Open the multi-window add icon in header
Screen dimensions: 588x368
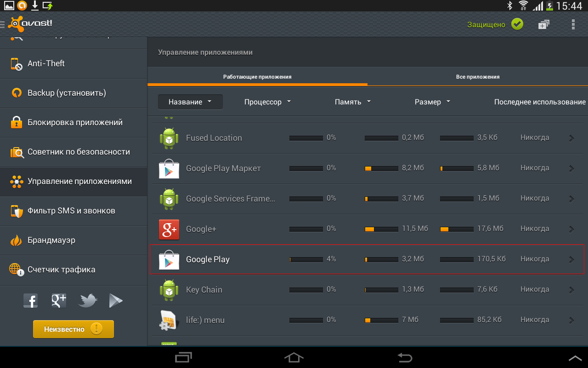click(544, 24)
